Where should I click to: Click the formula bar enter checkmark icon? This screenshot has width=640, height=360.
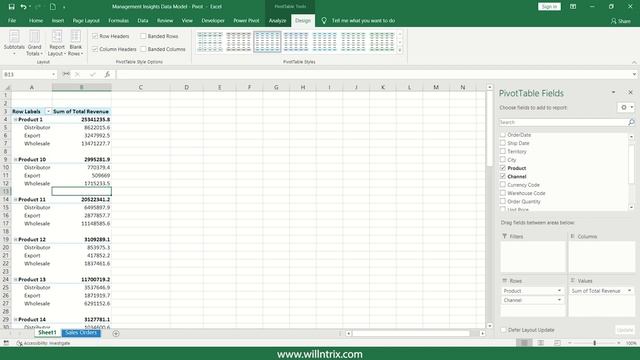click(93, 74)
